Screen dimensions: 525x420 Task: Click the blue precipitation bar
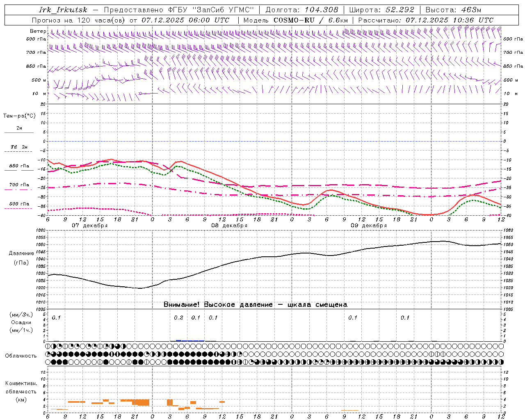(189, 340)
